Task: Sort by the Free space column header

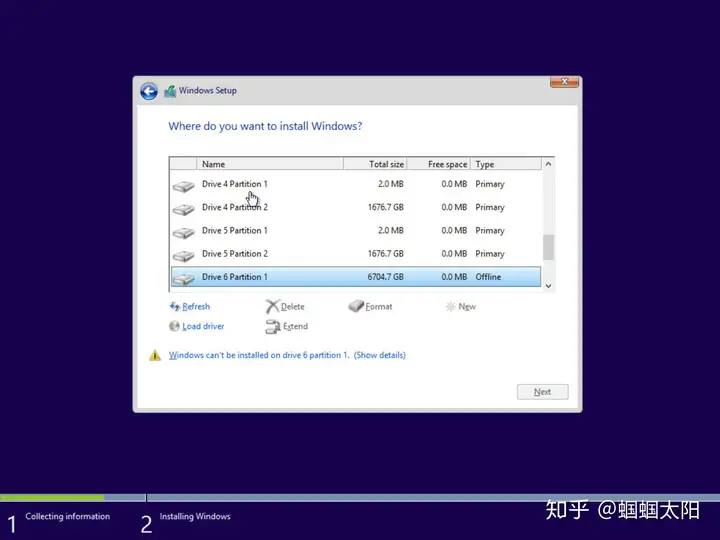Action: pyautogui.click(x=439, y=164)
